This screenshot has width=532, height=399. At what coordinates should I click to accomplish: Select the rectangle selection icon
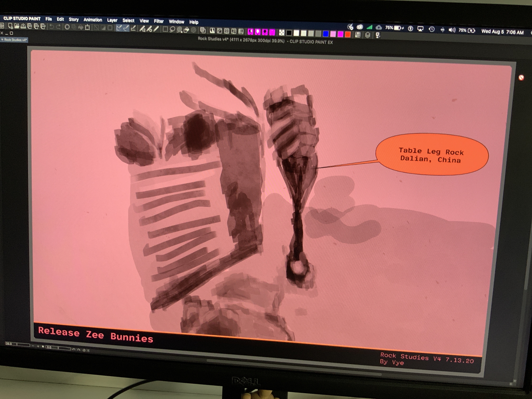(165, 29)
